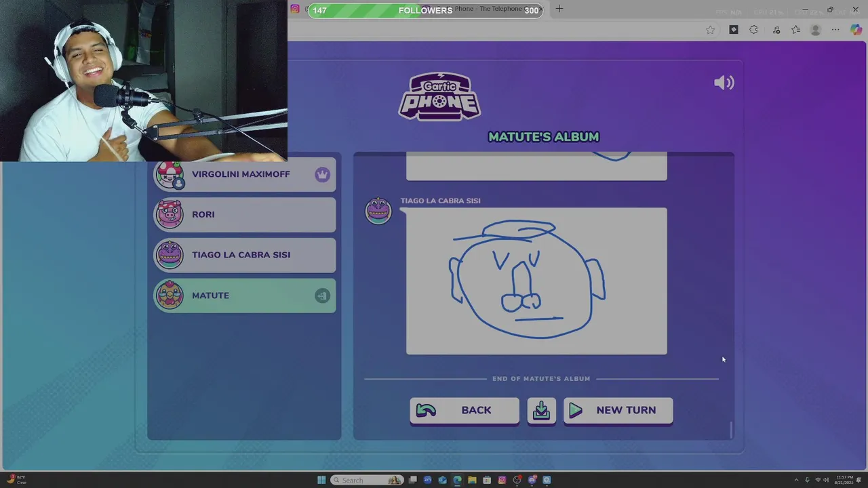The image size is (868, 488).
Task: Mute the Gartic Phone sound speaker icon
Action: click(724, 83)
